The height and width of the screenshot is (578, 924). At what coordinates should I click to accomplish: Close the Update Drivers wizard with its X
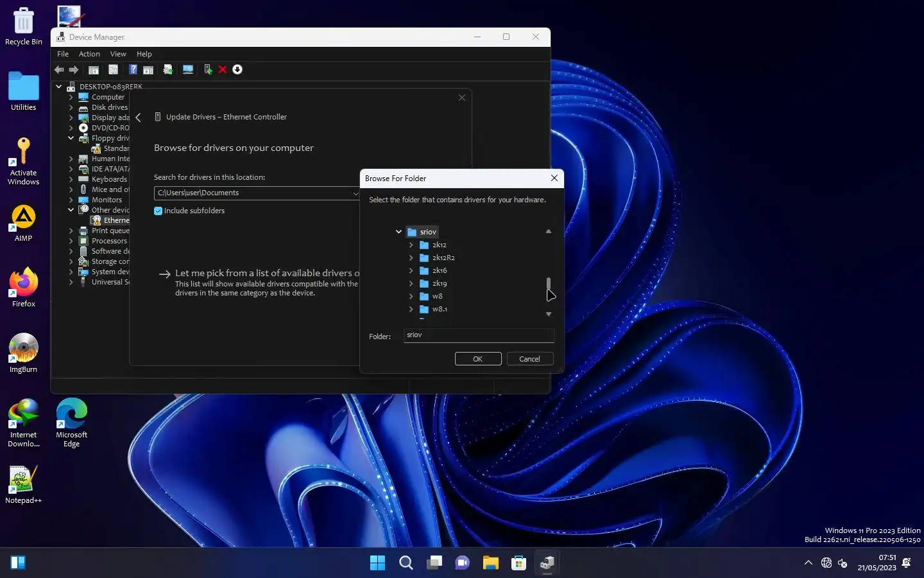pyautogui.click(x=462, y=98)
